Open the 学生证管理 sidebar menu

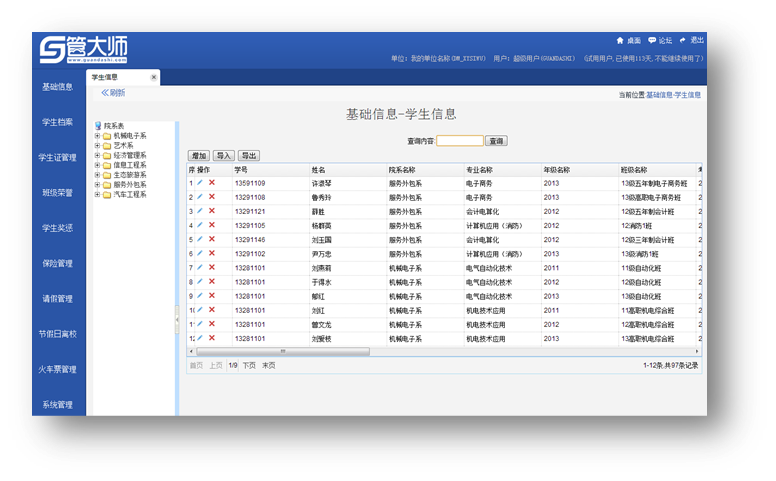[x=57, y=158]
